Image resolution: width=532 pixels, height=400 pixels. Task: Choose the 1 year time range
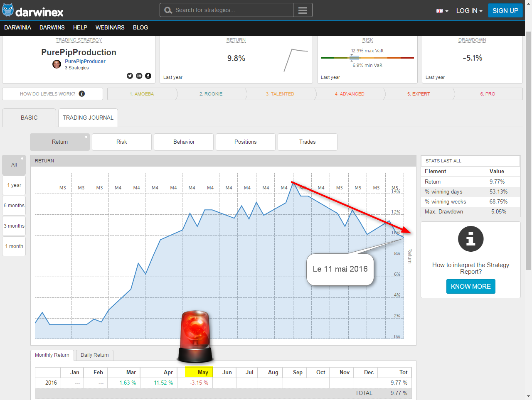(x=14, y=185)
